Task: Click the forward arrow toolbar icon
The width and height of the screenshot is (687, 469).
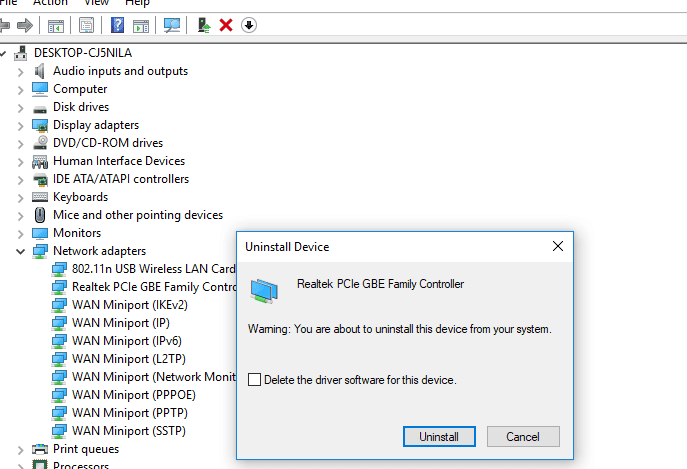Action: pos(24,25)
